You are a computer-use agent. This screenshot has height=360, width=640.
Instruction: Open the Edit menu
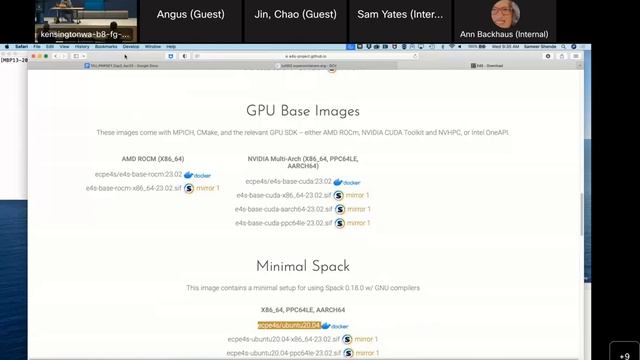[x=50, y=47]
